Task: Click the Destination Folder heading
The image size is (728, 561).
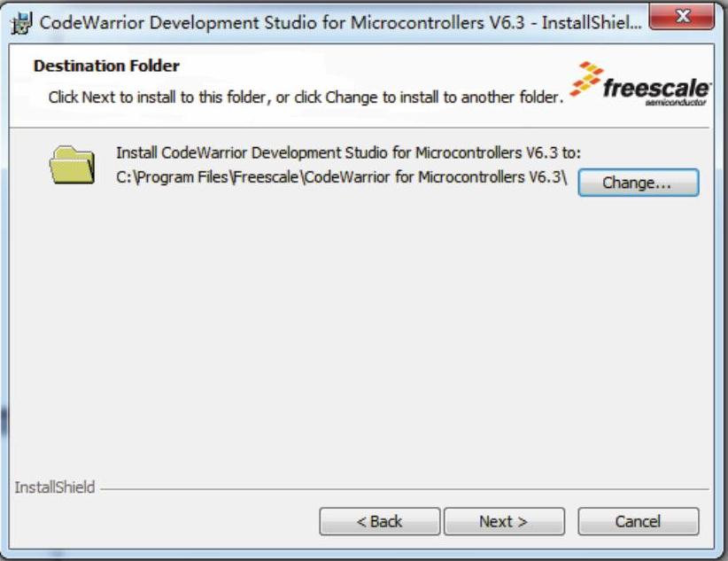Action: [106, 66]
